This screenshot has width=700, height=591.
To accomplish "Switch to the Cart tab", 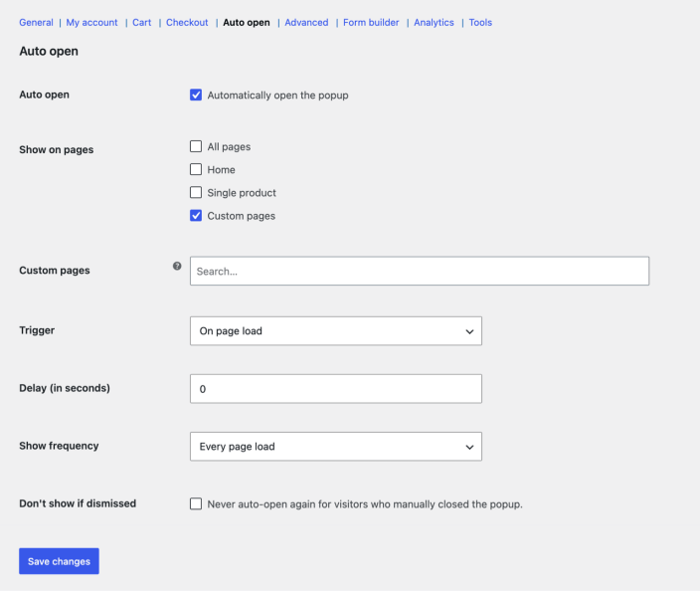I will coord(141,22).
